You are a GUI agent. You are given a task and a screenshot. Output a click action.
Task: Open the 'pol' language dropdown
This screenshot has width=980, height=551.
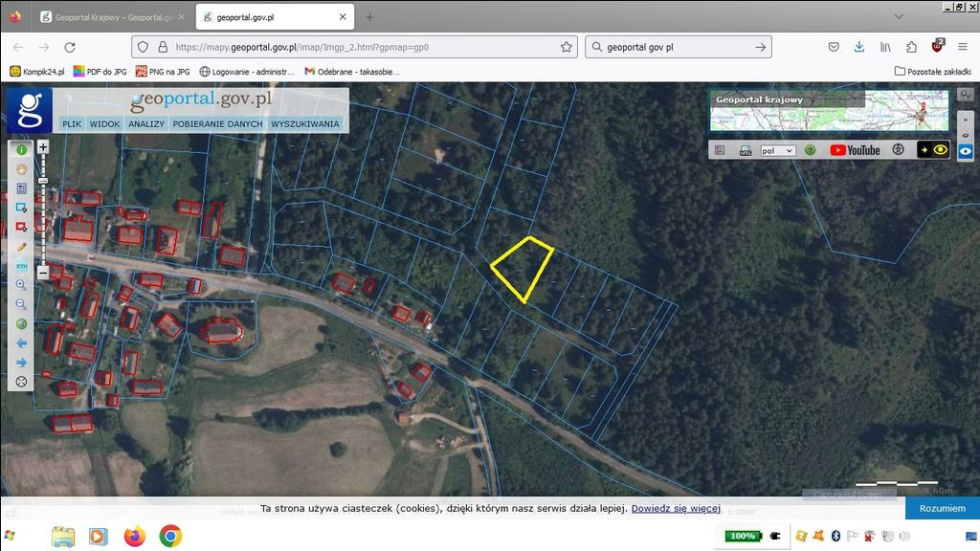click(x=777, y=150)
